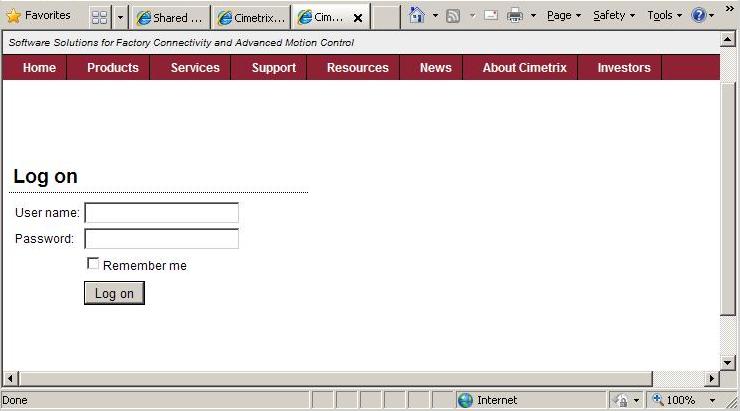Click the Print printer icon
This screenshot has width=740, height=411.
[515, 16]
